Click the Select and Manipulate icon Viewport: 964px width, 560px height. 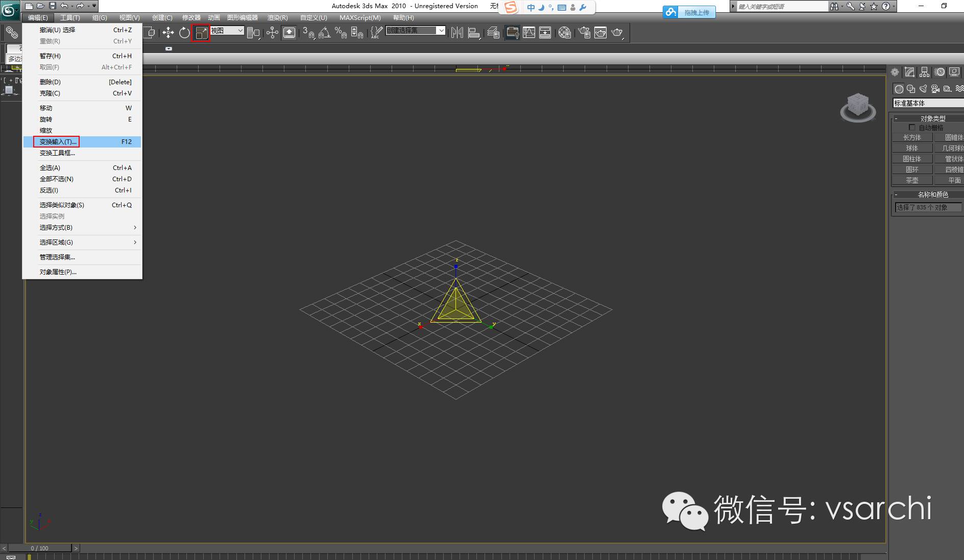pyautogui.click(x=272, y=33)
